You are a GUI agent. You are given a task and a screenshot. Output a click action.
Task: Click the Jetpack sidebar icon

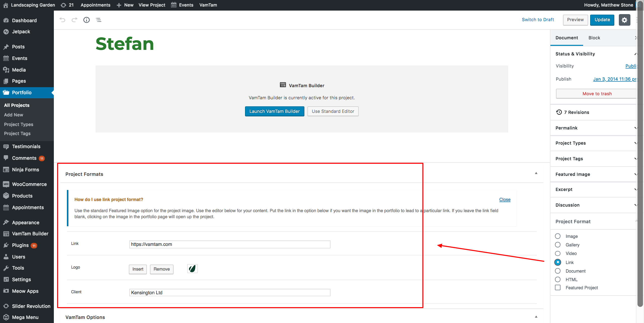click(6, 32)
